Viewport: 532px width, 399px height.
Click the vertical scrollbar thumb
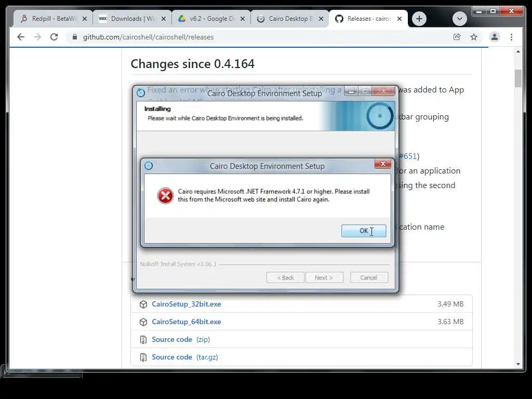point(518,78)
